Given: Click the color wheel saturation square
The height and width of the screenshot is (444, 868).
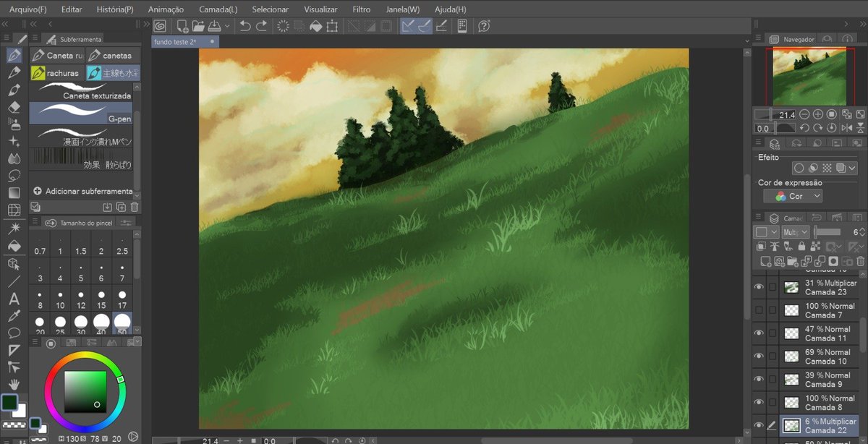Looking at the screenshot, I should (x=85, y=392).
